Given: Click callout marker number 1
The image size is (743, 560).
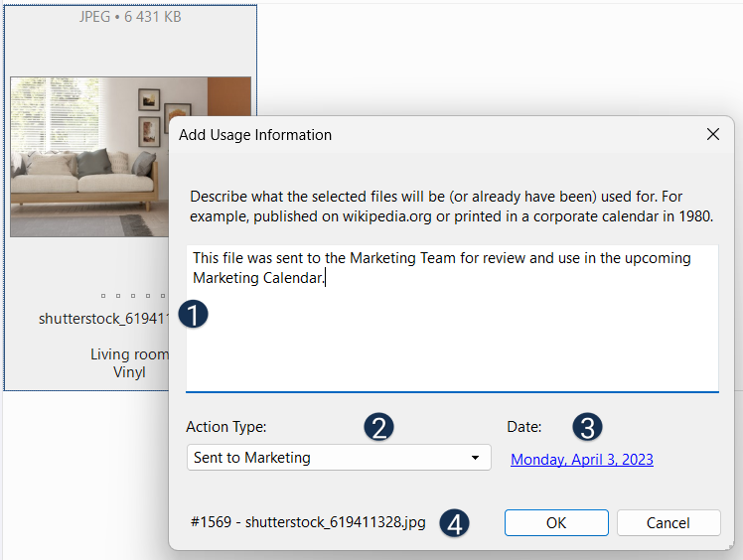Looking at the screenshot, I should (x=194, y=315).
